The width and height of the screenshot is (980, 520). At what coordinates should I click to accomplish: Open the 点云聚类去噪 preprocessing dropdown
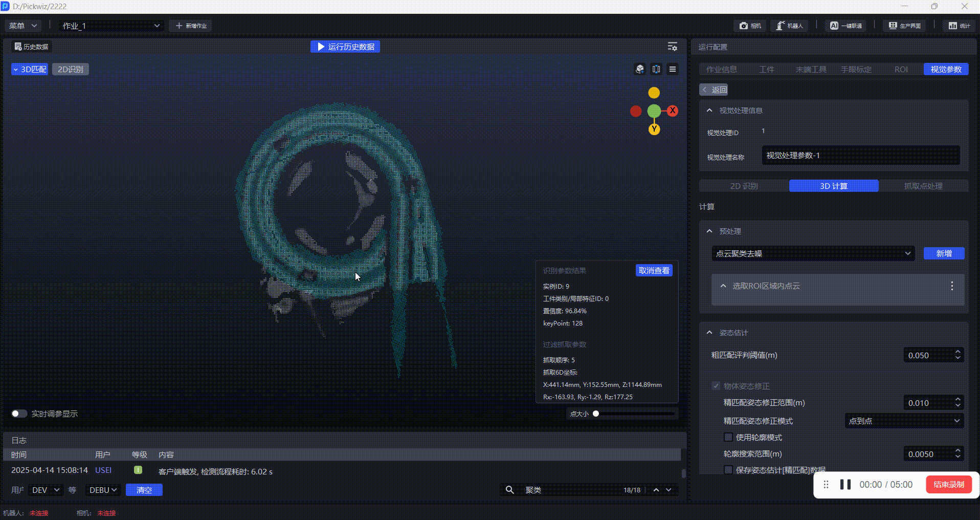click(x=812, y=253)
